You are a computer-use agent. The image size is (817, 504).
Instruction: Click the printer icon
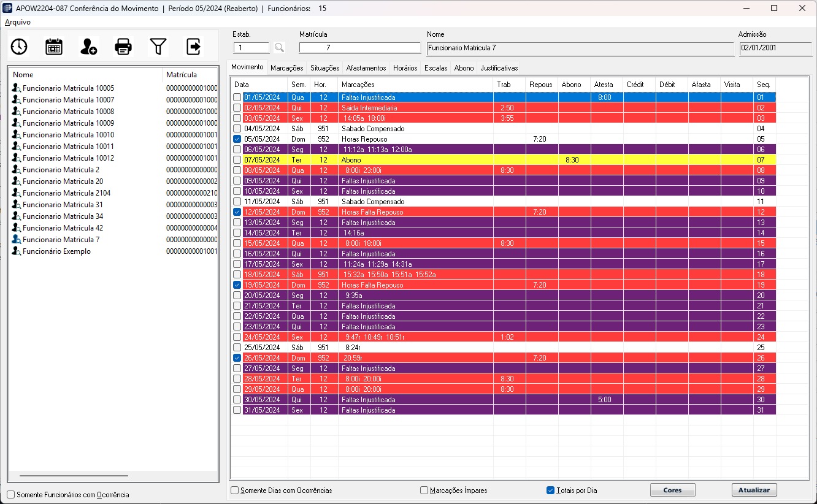coord(123,47)
